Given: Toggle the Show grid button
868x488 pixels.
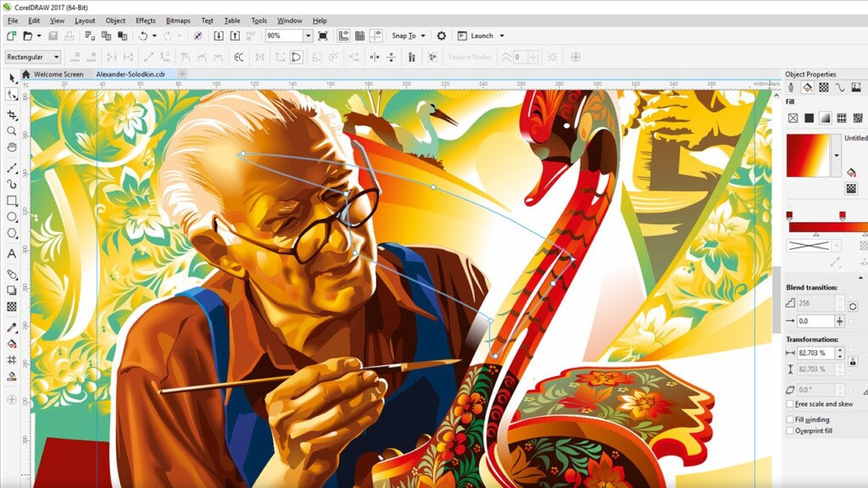Looking at the screenshot, I should click(359, 36).
